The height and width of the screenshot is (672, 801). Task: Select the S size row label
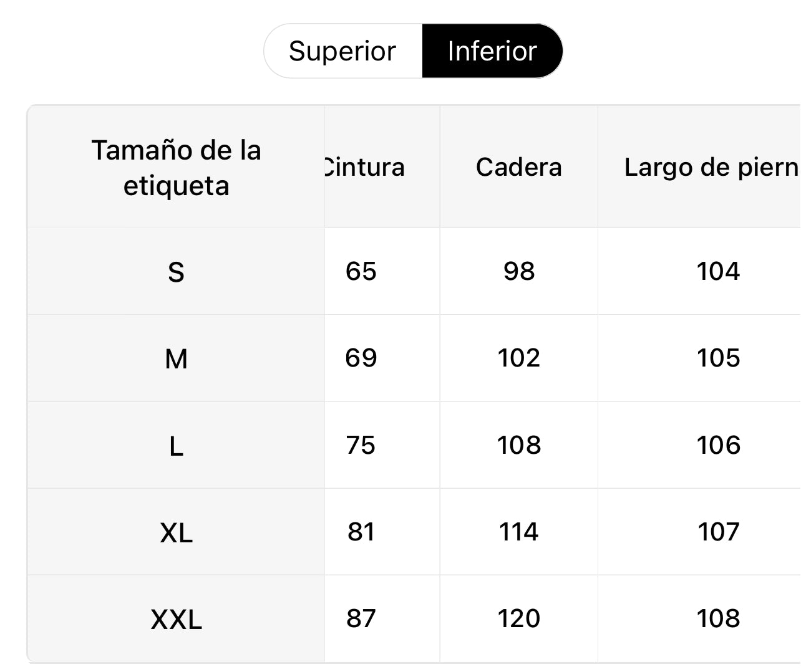coord(176,272)
